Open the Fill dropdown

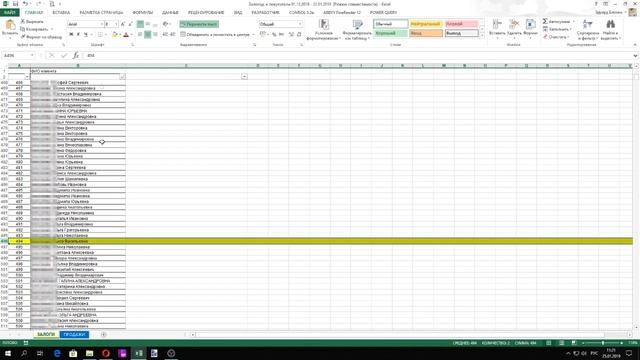click(x=557, y=29)
